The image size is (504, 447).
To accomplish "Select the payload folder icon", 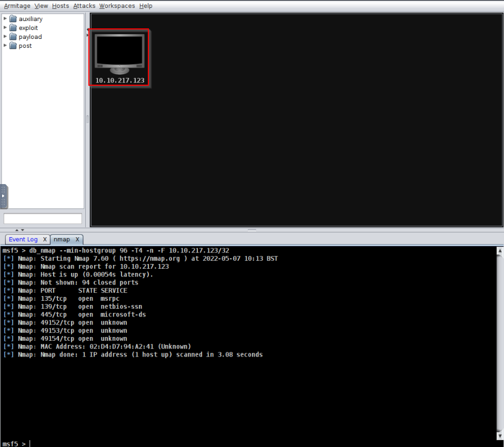I will point(13,37).
